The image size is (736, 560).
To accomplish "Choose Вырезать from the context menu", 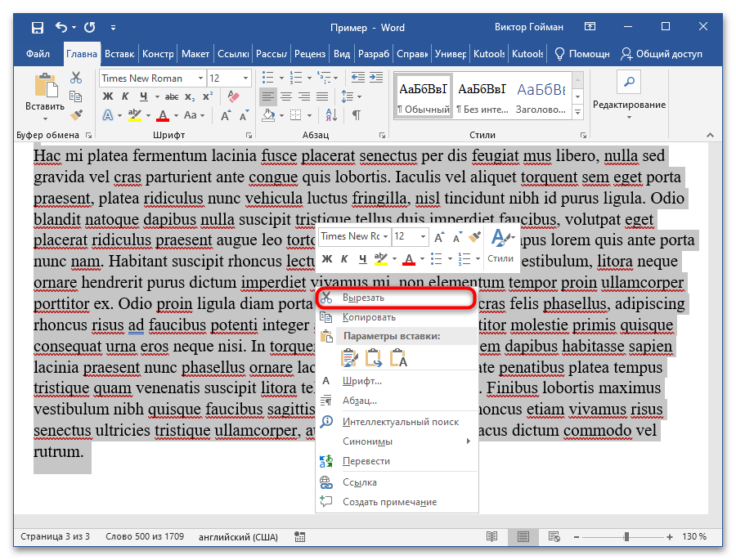I will pyautogui.click(x=397, y=298).
